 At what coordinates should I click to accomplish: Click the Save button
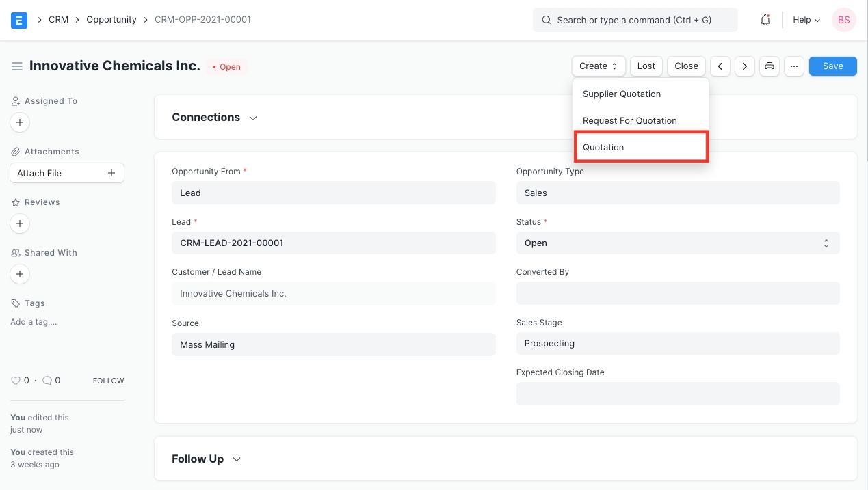(832, 66)
